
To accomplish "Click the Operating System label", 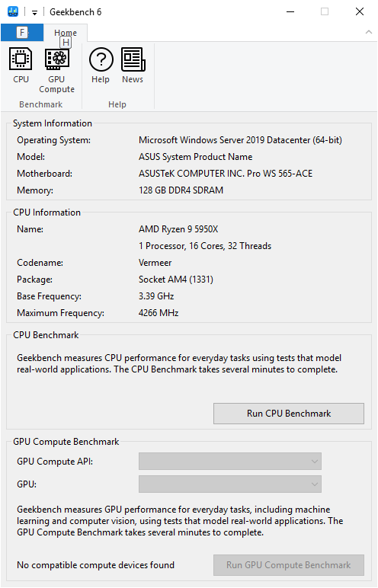I will 53,140.
